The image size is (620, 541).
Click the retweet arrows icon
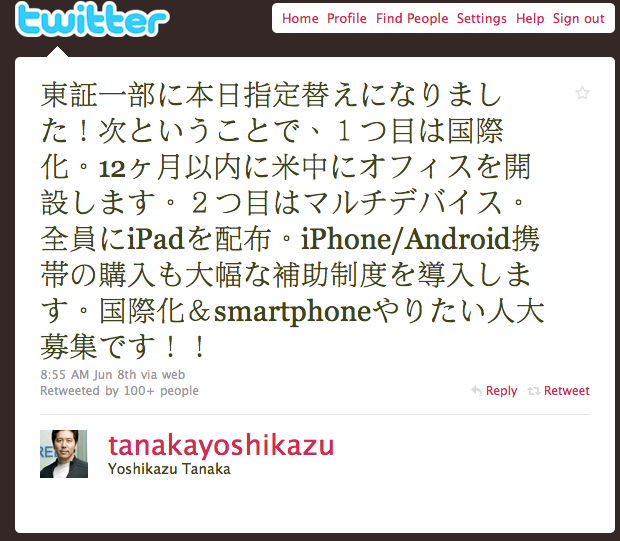pos(534,391)
